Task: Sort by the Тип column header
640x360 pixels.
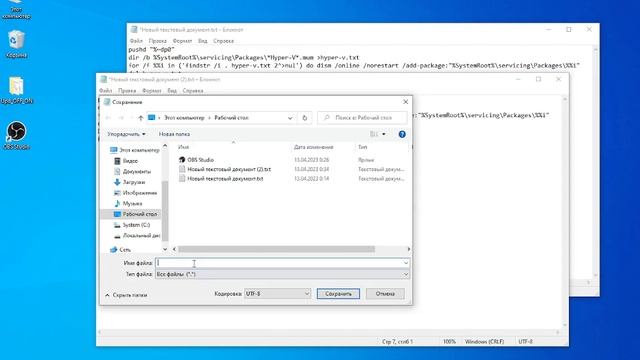Action: click(362, 147)
